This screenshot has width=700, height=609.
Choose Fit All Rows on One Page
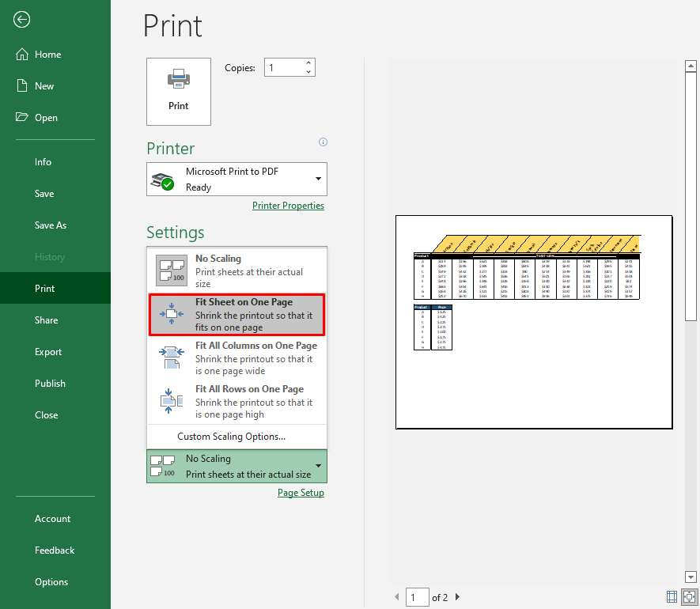click(x=236, y=400)
